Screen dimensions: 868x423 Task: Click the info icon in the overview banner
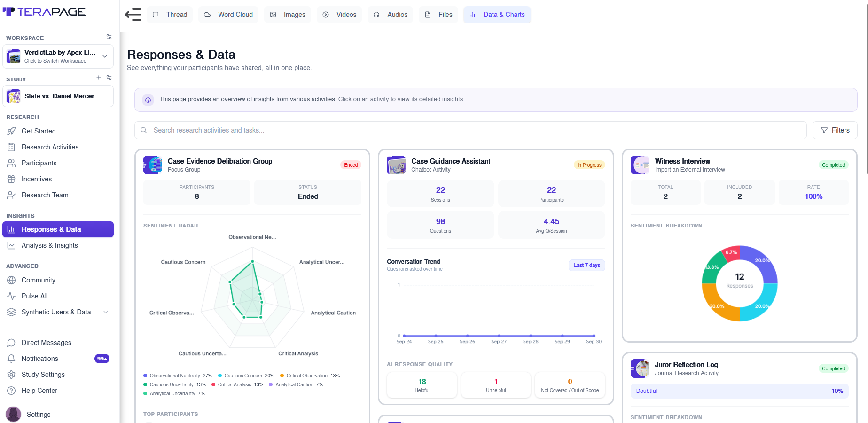[x=148, y=100]
